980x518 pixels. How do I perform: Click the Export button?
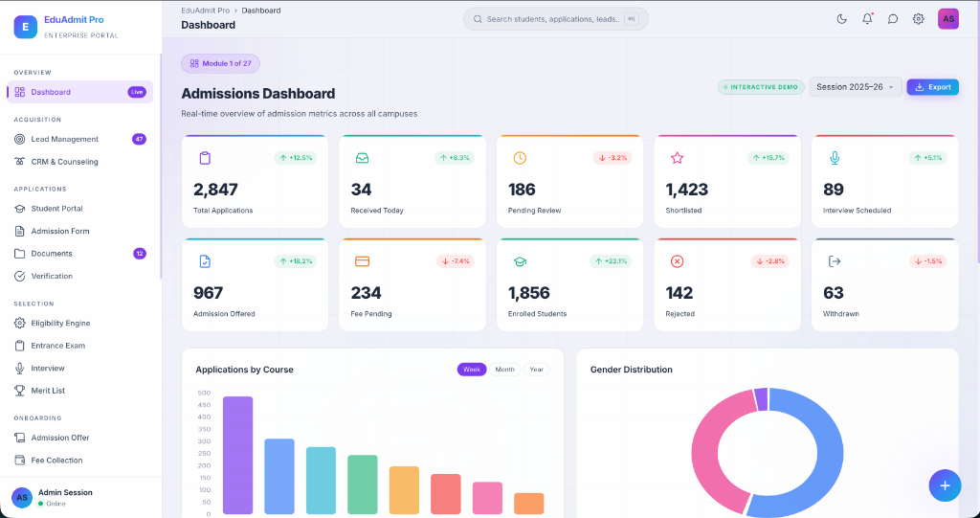point(932,87)
